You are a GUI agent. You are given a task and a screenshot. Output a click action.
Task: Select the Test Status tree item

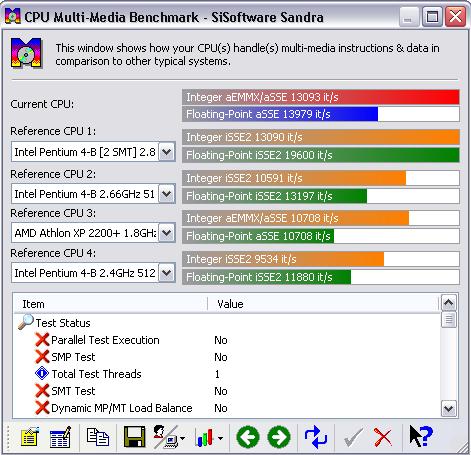[x=63, y=323]
